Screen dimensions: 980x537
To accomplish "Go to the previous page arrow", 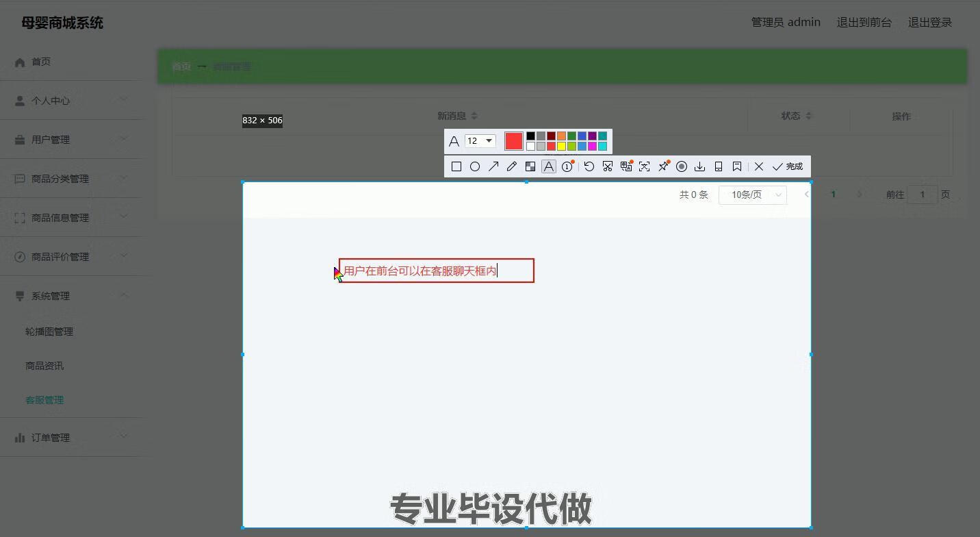I will point(807,195).
